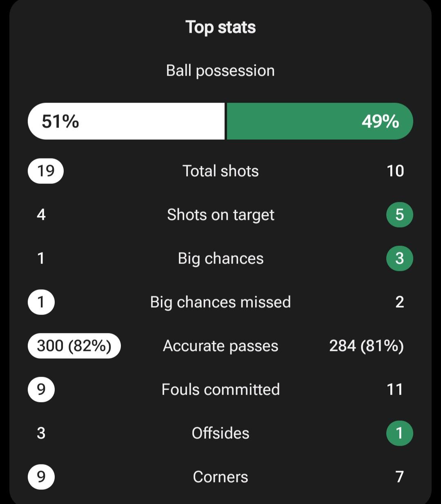Click the green 3 big chances badge
This screenshot has height=504, width=441.
[x=399, y=259]
